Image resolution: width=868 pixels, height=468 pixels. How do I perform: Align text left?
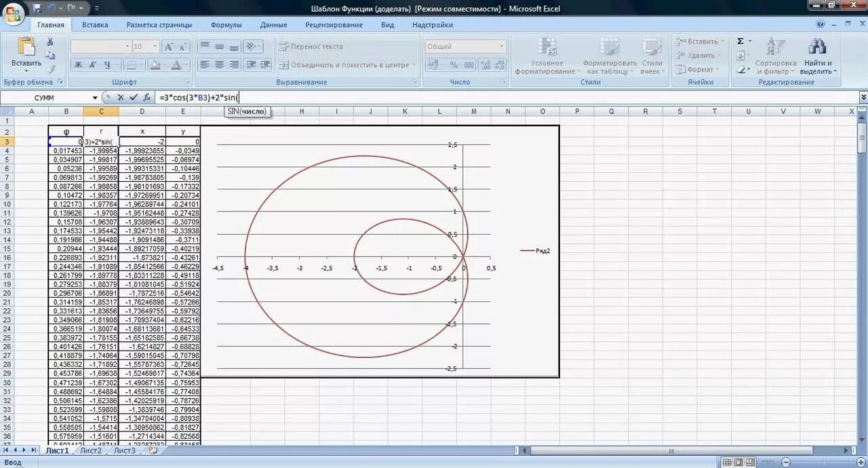coord(205,65)
